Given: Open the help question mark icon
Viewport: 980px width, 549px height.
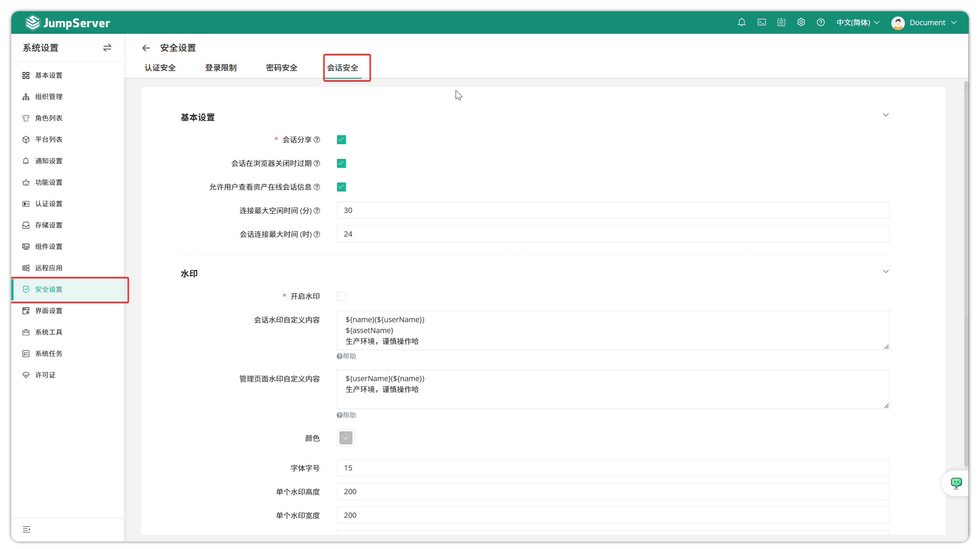Looking at the screenshot, I should (x=821, y=23).
